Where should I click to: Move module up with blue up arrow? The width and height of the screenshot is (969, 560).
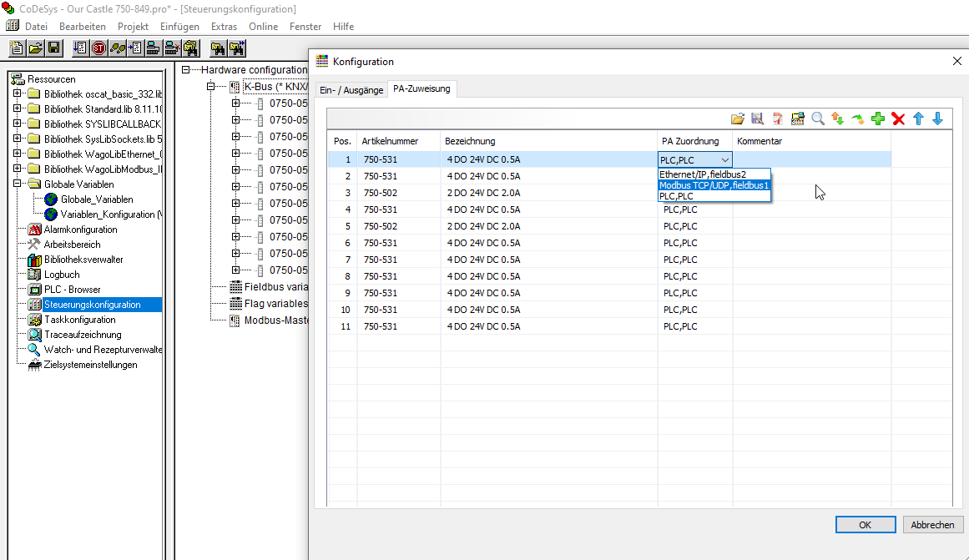coord(918,119)
